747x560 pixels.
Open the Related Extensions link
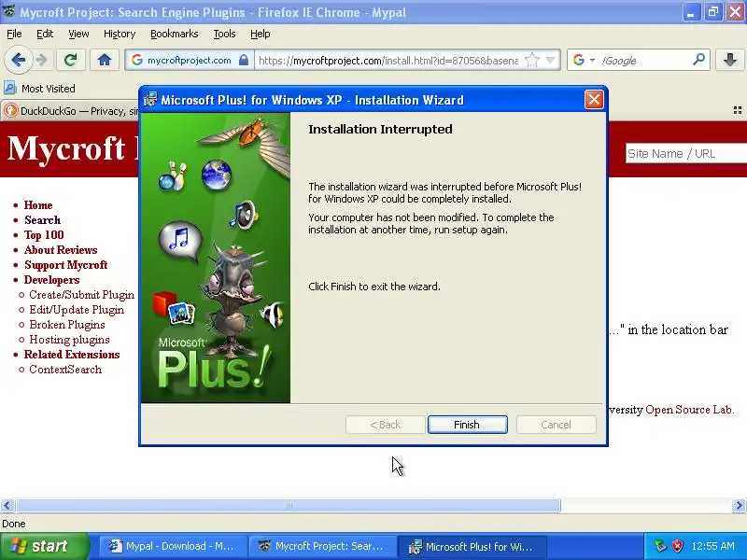[72, 355]
